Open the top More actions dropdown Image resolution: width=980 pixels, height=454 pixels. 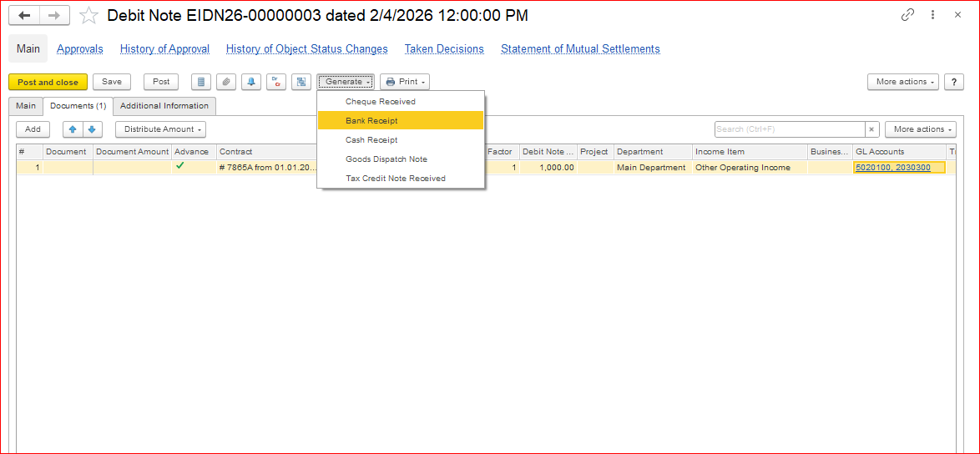(903, 82)
